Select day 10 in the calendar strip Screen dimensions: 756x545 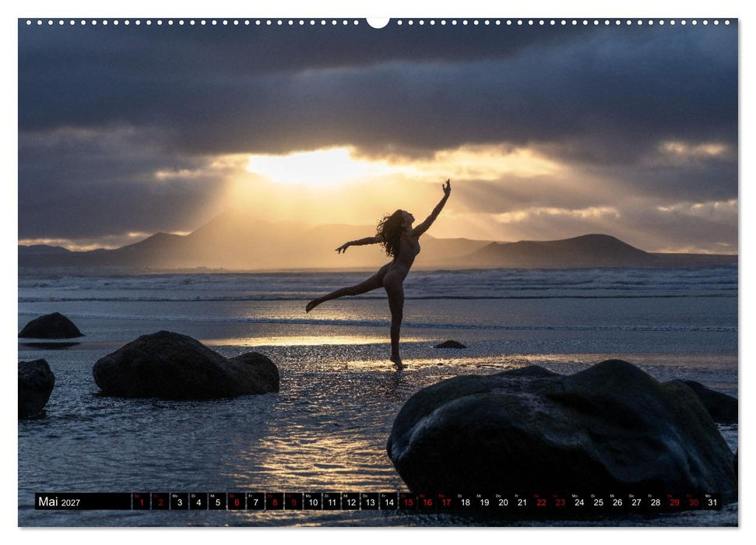coord(313,501)
